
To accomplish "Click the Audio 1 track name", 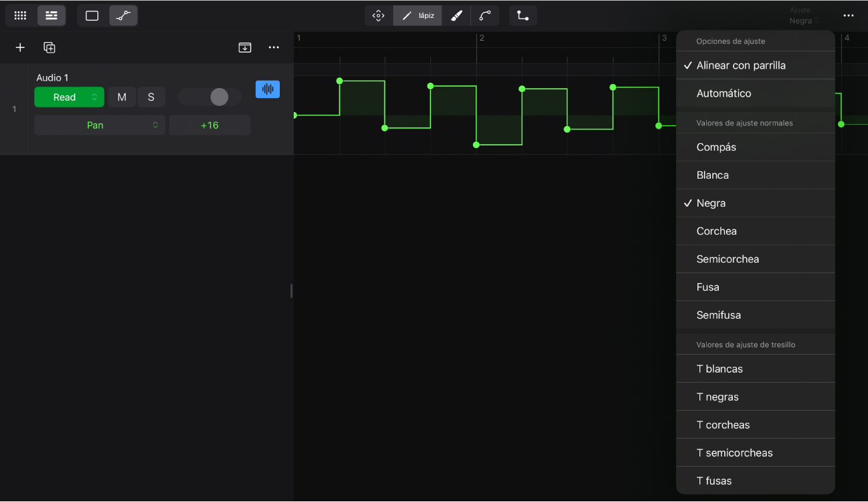I will point(53,78).
